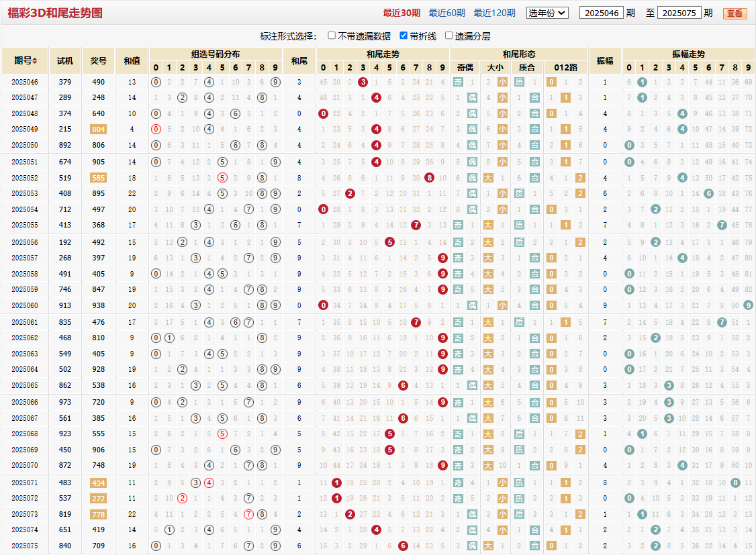Screen dimensions: 756x555
Task: Select the 组选号码分布 header
Action: pos(215,54)
